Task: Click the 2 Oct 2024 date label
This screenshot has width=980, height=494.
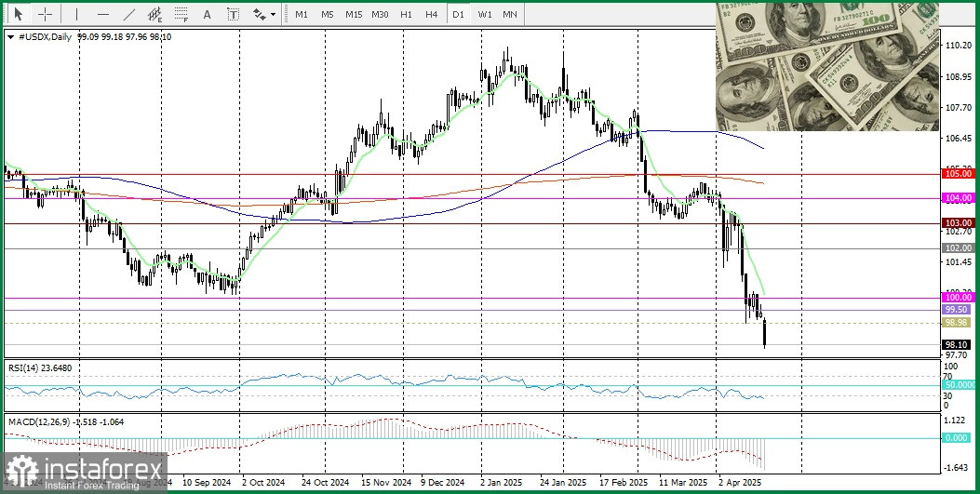Action: tap(264, 483)
